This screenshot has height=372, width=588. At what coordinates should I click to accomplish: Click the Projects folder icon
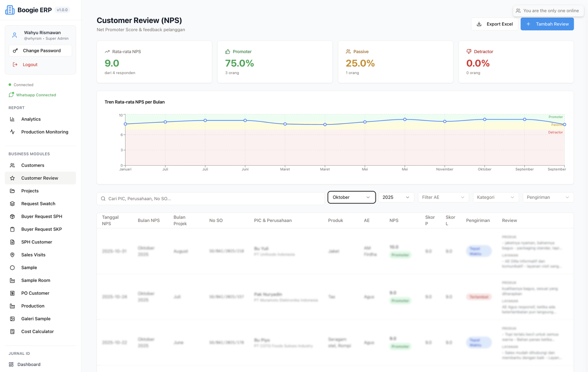(12, 191)
